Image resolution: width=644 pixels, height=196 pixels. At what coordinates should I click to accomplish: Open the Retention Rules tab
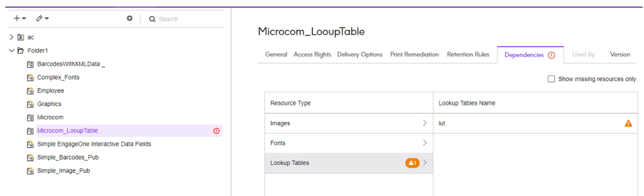468,55
